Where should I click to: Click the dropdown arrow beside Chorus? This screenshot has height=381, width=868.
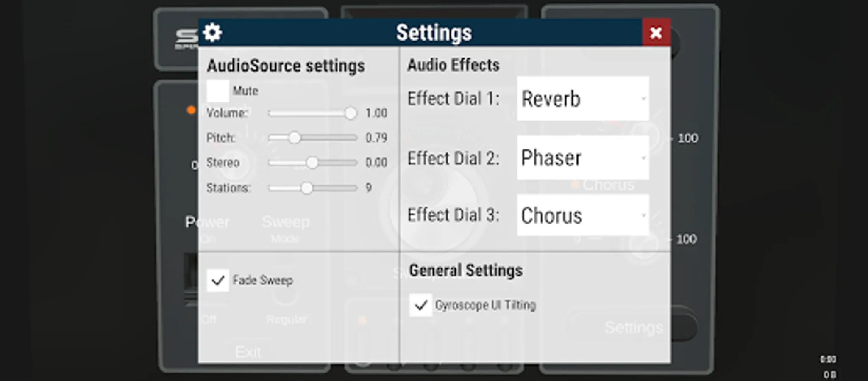(x=643, y=215)
